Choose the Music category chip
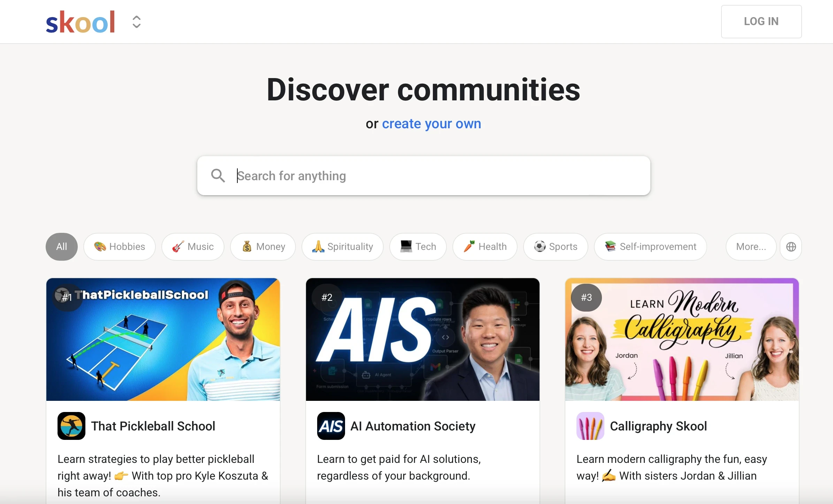 [x=193, y=247]
